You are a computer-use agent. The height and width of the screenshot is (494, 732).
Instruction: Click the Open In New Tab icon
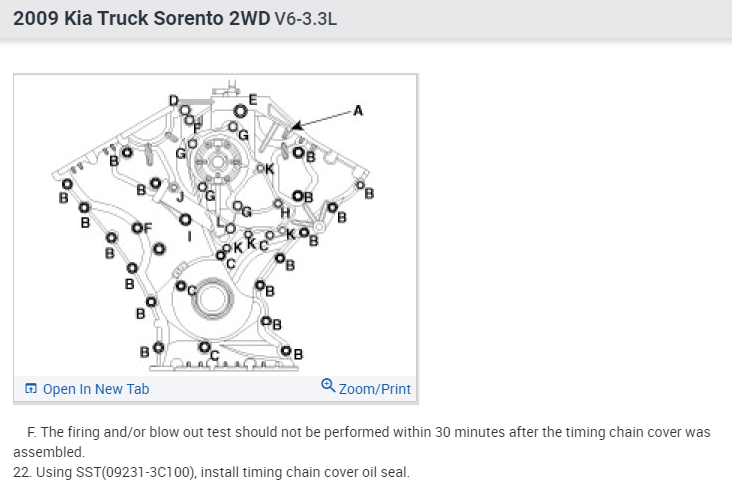31,389
